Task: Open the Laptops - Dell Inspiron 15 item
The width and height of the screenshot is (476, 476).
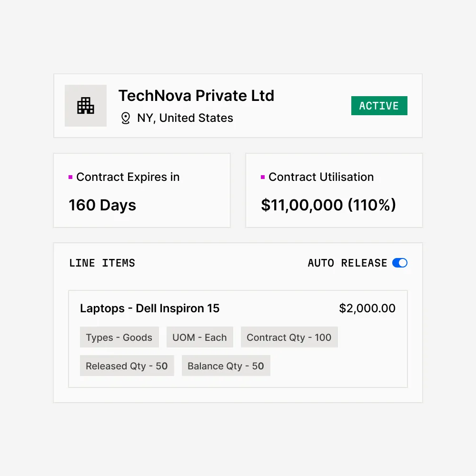Action: tap(149, 308)
